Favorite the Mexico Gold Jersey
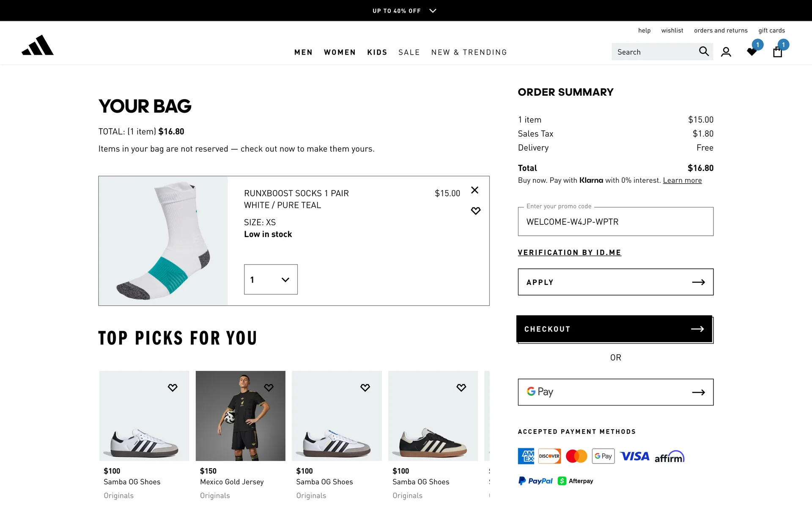Image resolution: width=812 pixels, height=508 pixels. pyautogui.click(x=269, y=387)
